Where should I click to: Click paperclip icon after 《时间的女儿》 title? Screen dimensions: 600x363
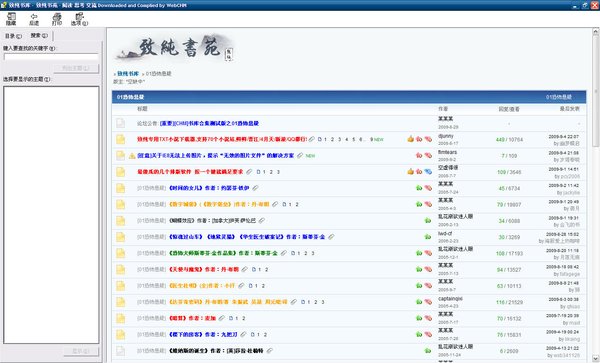click(x=255, y=188)
